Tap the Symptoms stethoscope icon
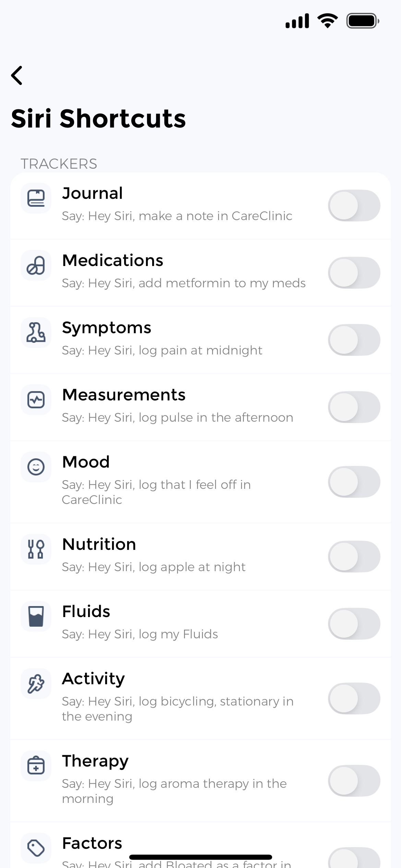The height and width of the screenshot is (868, 401). coord(36,333)
